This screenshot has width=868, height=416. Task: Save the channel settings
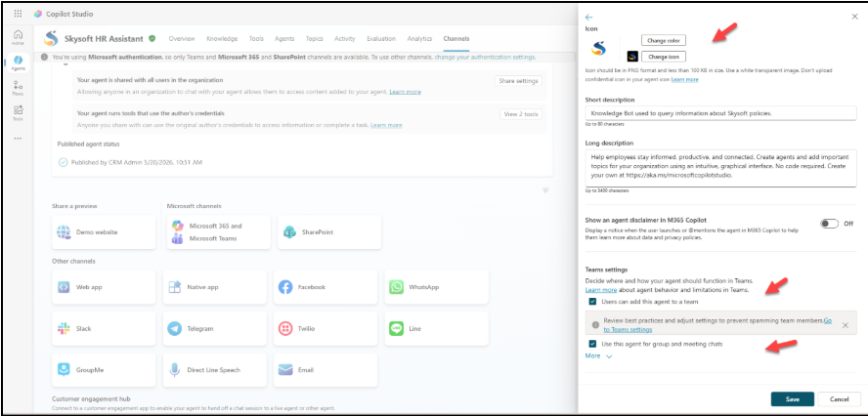792,398
